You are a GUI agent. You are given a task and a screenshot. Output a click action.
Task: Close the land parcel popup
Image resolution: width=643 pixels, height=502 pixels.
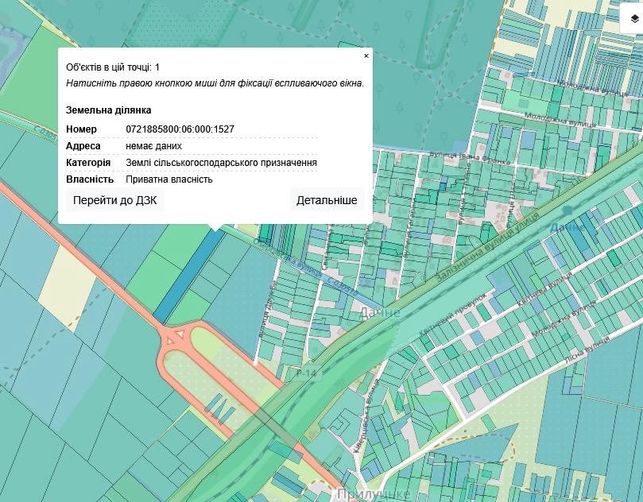pyautogui.click(x=366, y=56)
